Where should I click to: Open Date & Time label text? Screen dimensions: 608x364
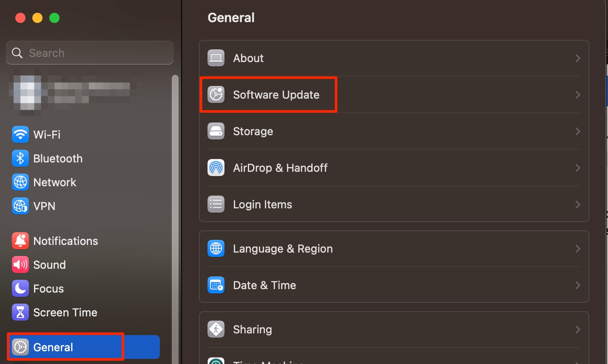tap(264, 285)
